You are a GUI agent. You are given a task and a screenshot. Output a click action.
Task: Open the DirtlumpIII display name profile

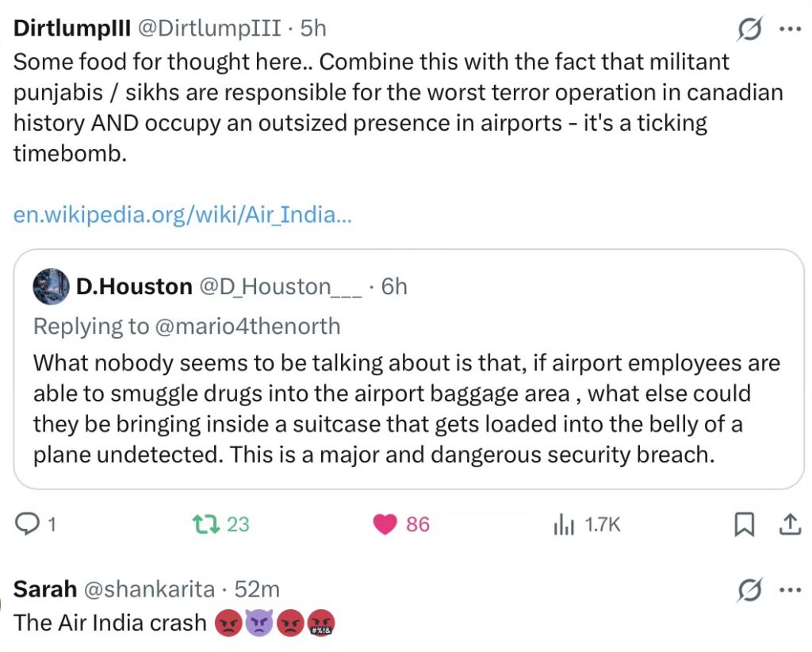click(72, 28)
